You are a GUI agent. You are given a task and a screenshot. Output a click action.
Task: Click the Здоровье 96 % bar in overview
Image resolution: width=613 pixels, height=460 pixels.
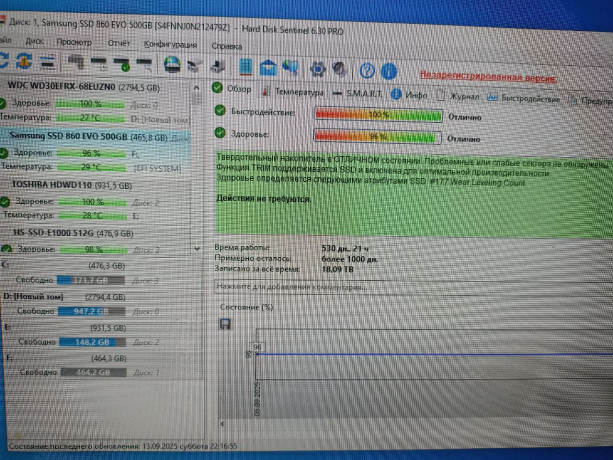[x=378, y=136]
